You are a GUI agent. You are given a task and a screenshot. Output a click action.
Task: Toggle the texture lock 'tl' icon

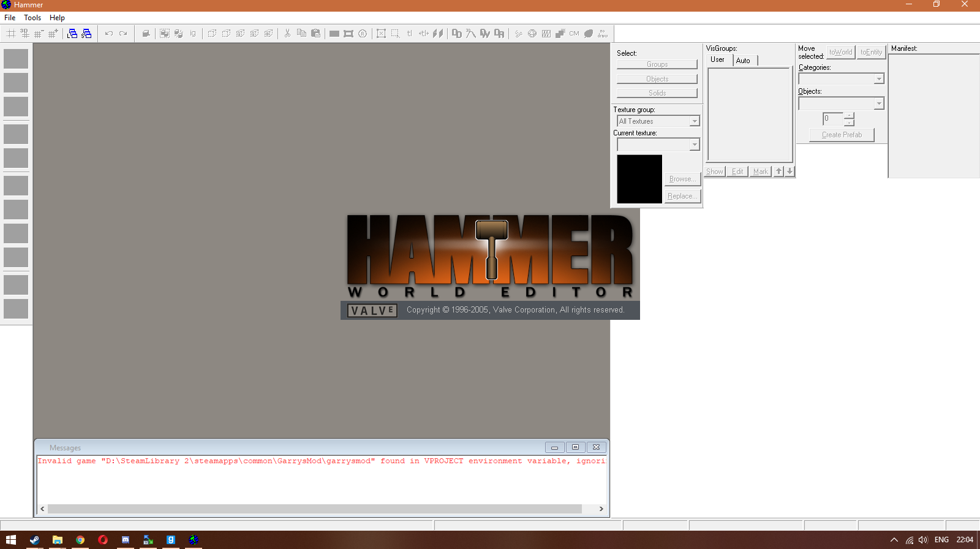pos(409,34)
